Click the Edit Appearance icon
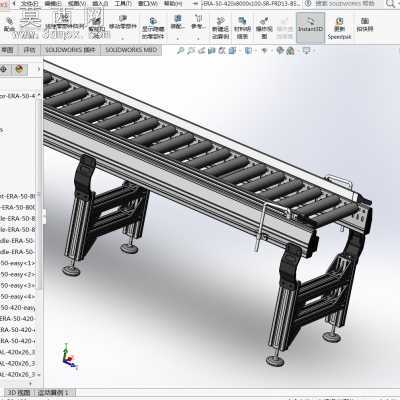 (x=280, y=51)
